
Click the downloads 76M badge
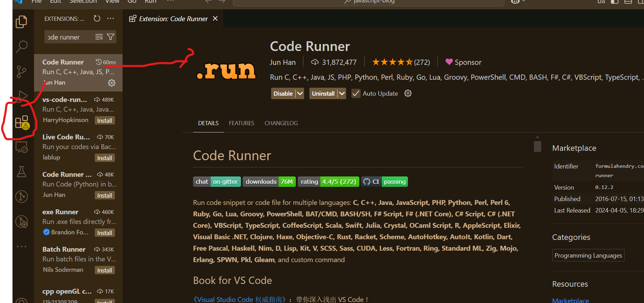[269, 182]
